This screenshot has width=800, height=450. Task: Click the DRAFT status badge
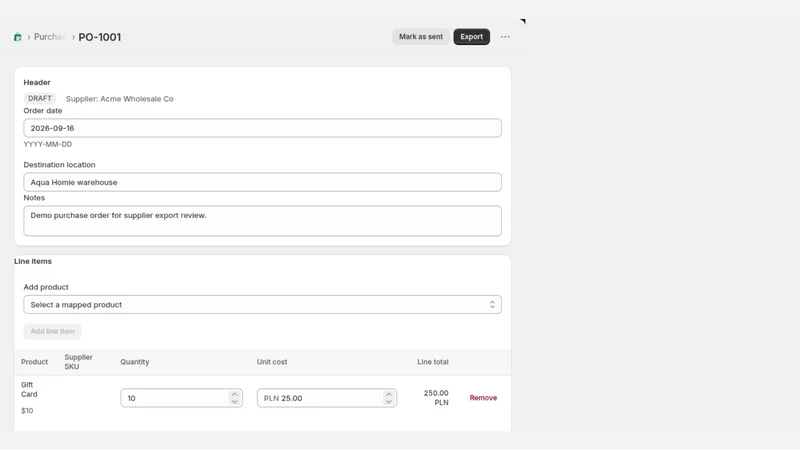click(x=40, y=98)
